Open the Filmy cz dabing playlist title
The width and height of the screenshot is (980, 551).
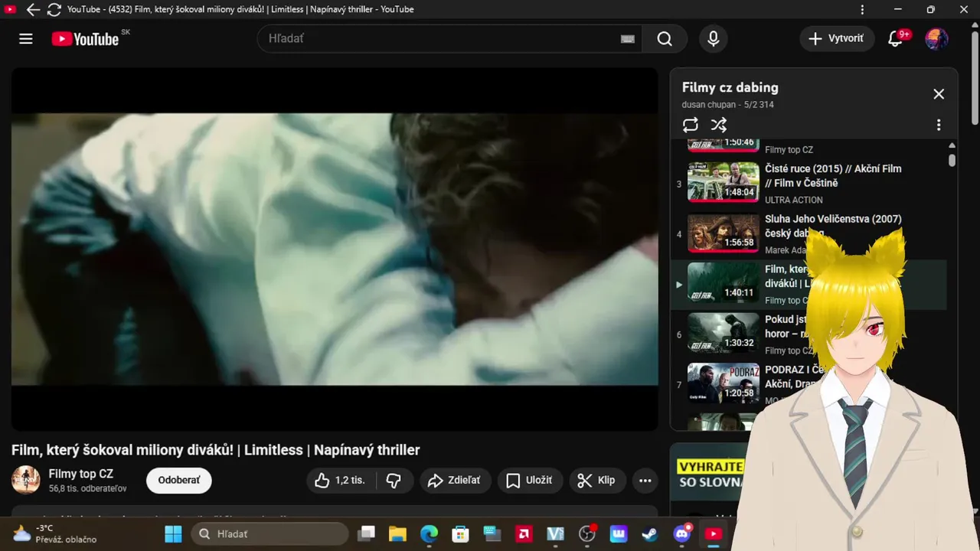point(730,87)
